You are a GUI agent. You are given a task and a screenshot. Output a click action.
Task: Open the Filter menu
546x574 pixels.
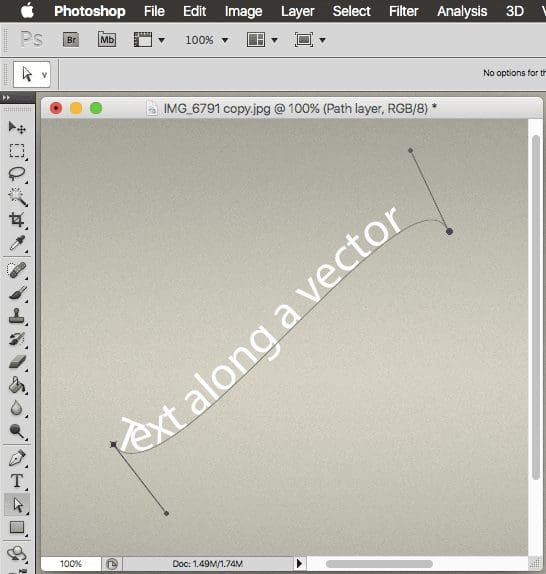(403, 11)
